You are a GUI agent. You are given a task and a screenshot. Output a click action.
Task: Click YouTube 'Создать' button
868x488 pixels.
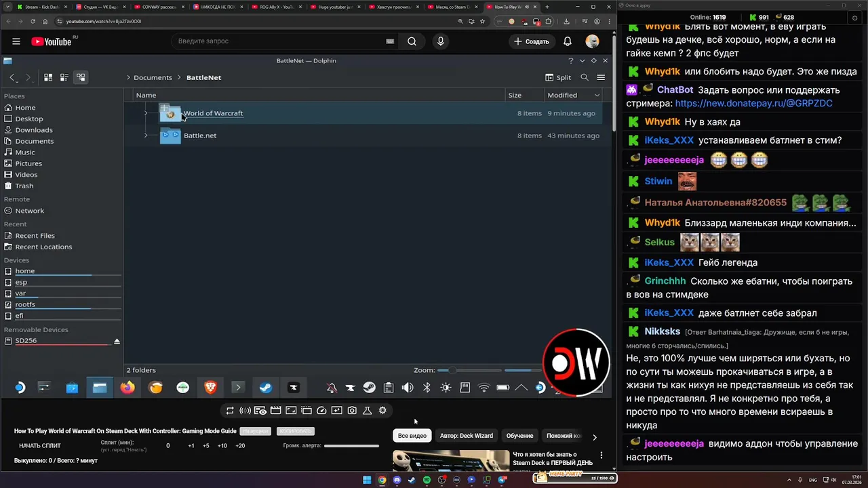click(531, 41)
